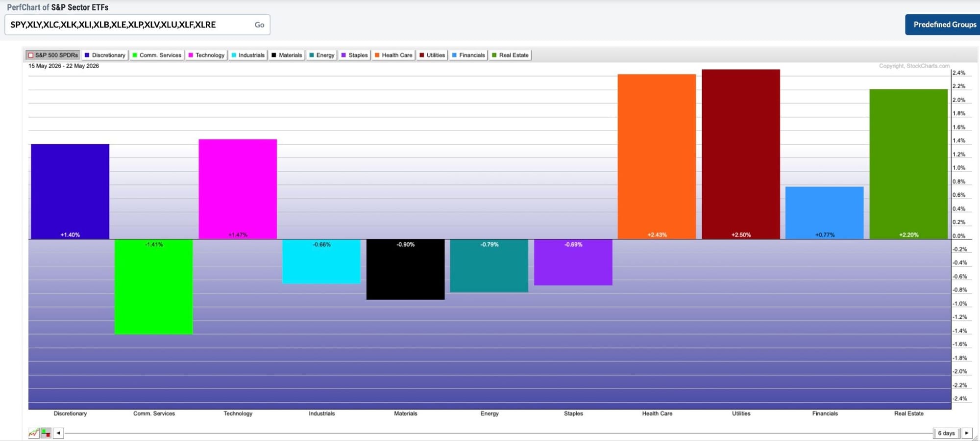The image size is (980, 441).
Task: Toggle Financials in the legend
Action: [468, 55]
